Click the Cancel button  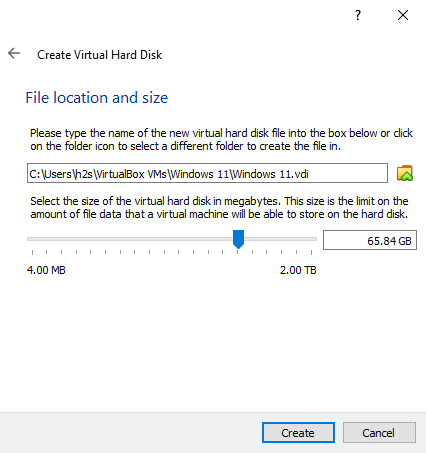379,433
